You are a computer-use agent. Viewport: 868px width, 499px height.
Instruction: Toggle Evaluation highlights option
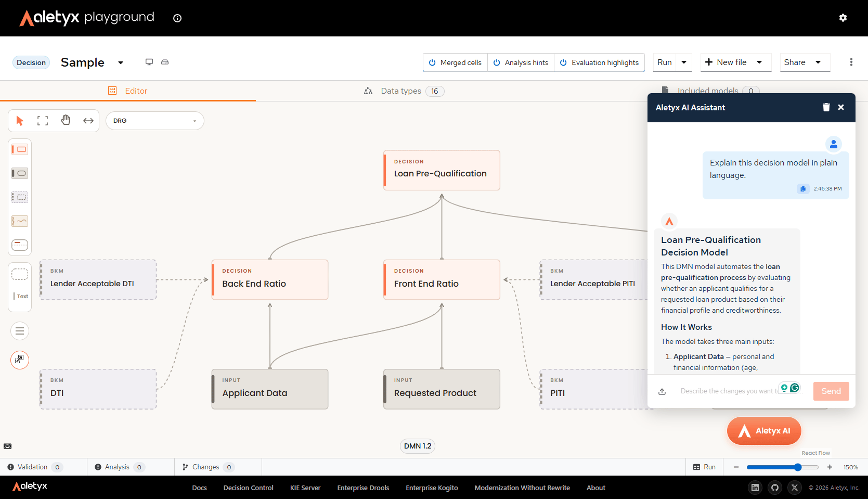(x=599, y=62)
